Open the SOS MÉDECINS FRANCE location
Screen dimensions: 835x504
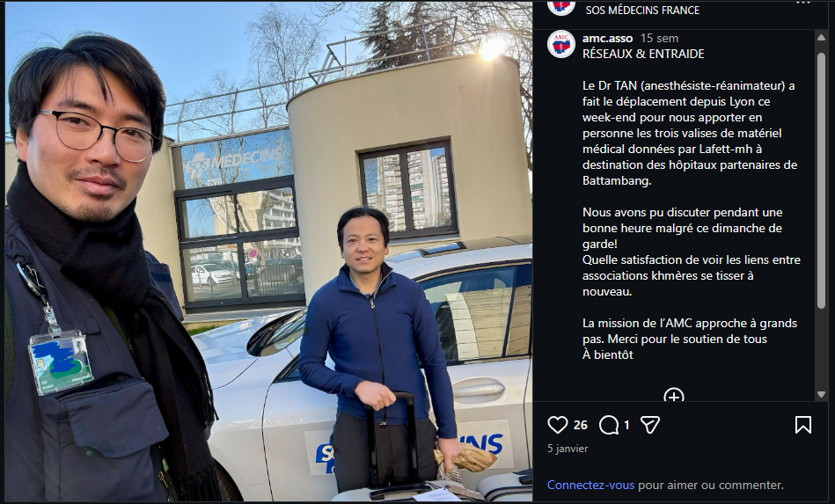[x=642, y=10]
